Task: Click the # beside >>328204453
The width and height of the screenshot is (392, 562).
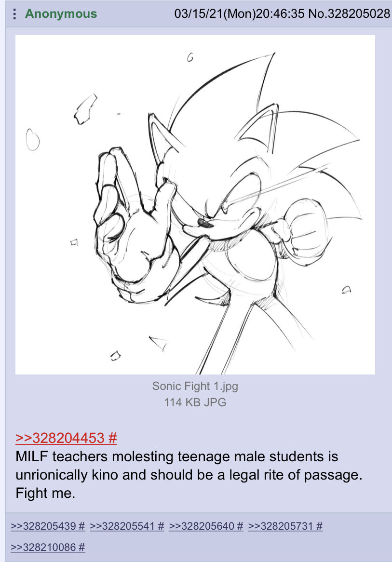Action: click(112, 438)
